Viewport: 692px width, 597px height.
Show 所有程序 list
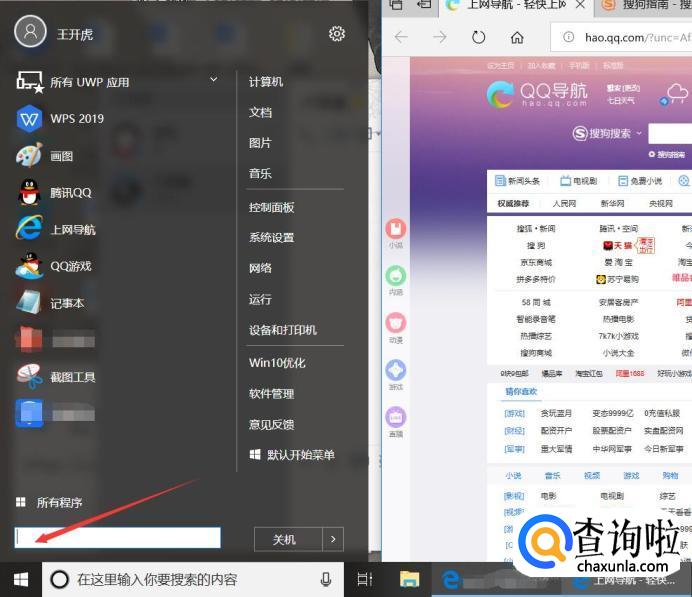49,502
